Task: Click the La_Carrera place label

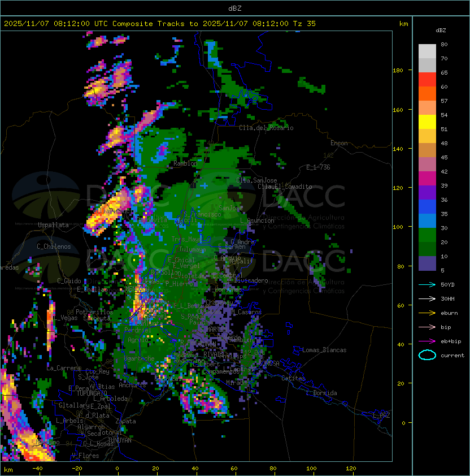Action: click(64, 368)
